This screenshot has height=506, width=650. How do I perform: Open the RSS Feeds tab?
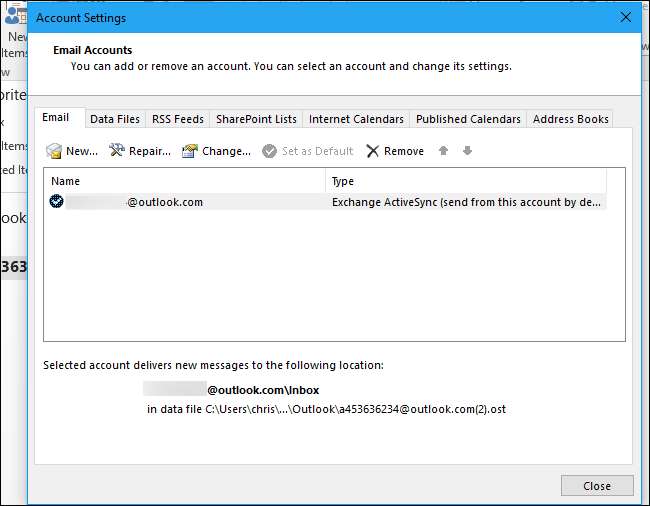pos(178,119)
